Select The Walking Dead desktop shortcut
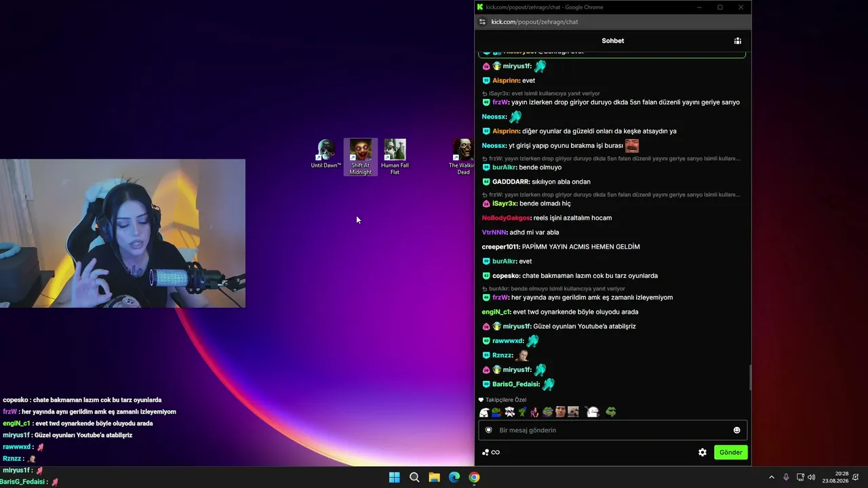868x488 pixels. pyautogui.click(x=463, y=157)
